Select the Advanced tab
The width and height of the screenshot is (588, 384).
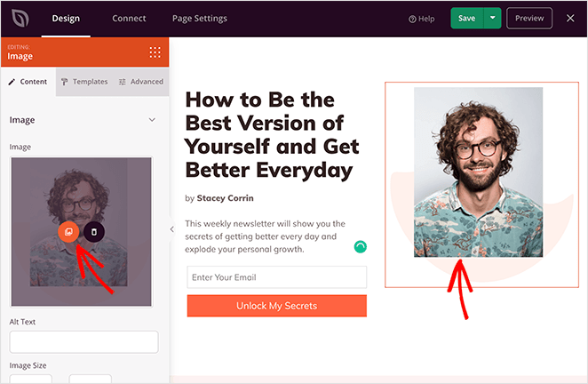[x=141, y=82]
